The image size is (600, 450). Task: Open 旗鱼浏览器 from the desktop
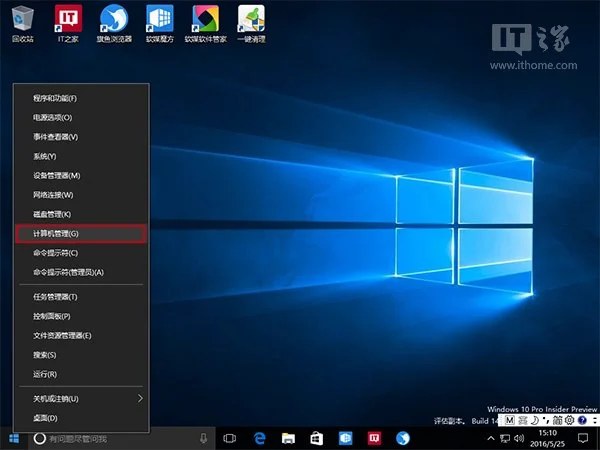point(114,24)
